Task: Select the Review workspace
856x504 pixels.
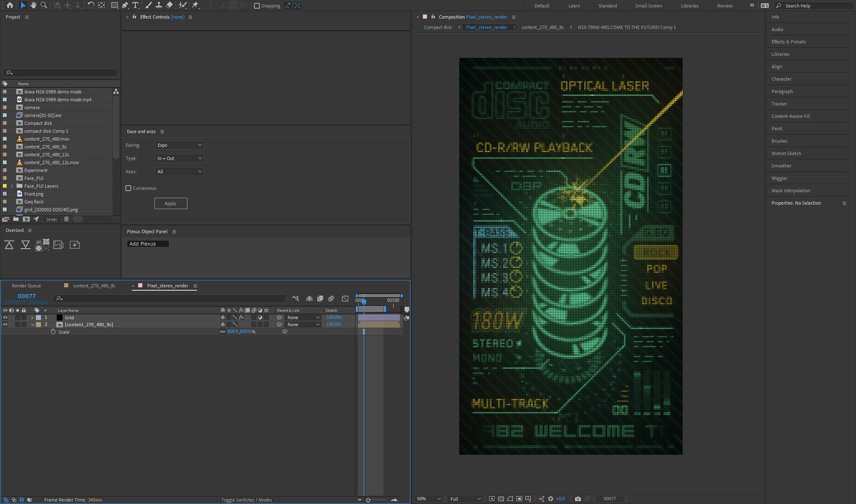Action: tap(724, 6)
